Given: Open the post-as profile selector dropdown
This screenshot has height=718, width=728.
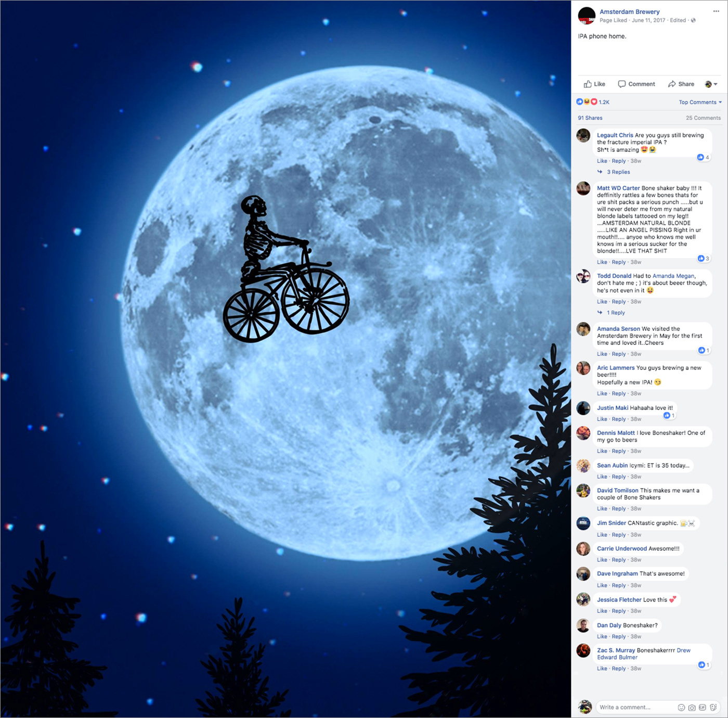Looking at the screenshot, I should (x=711, y=84).
